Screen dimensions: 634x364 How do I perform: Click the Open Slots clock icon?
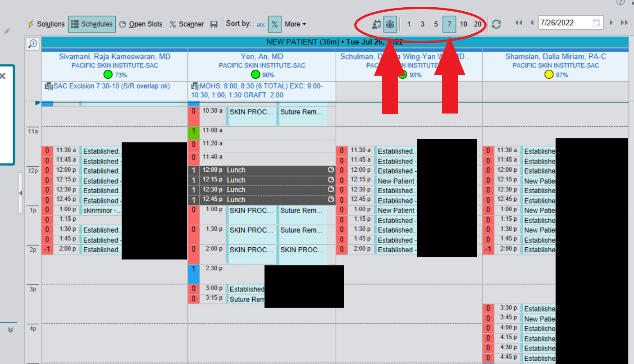122,24
